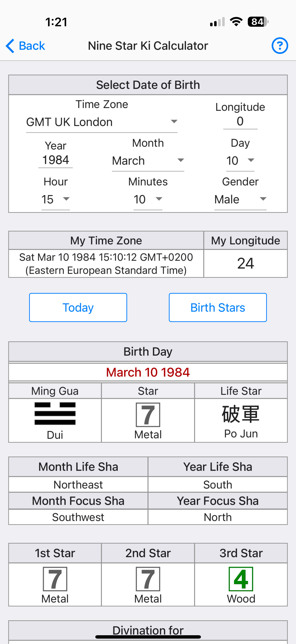Tap the Birth Stars button
Viewport: 296px width, 644px height.
(x=218, y=307)
